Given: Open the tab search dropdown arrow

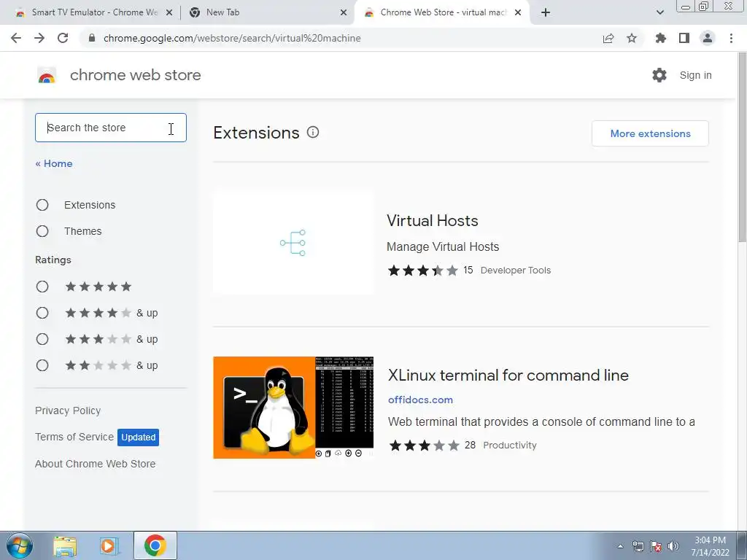Looking at the screenshot, I should pos(660,12).
